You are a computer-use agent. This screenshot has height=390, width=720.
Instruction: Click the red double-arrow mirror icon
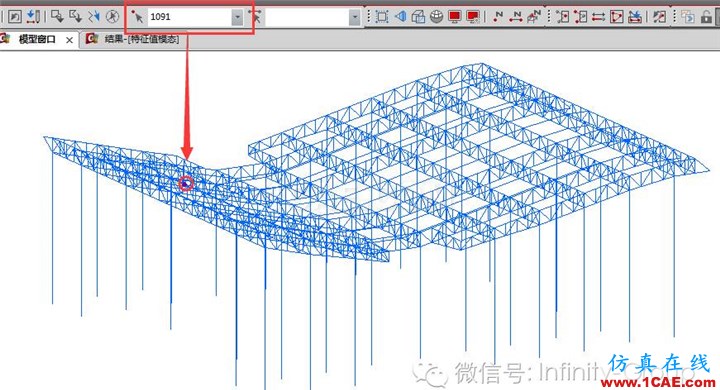tap(598, 17)
